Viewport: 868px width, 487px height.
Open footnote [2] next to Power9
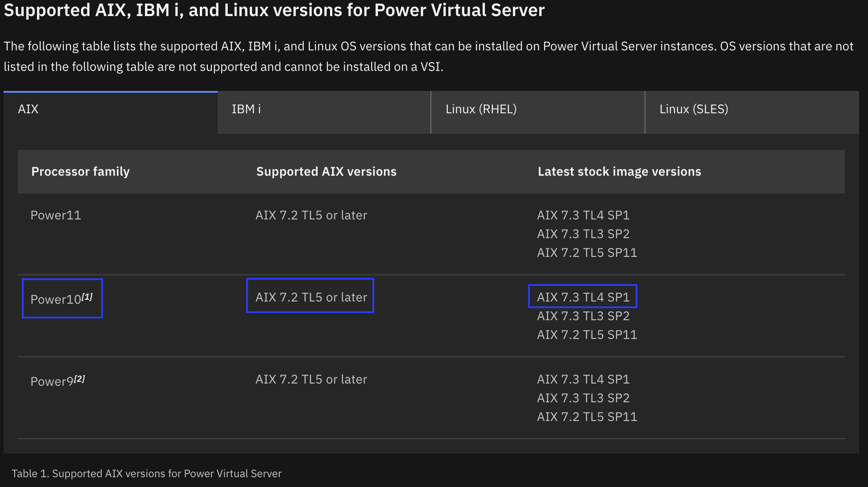(79, 379)
